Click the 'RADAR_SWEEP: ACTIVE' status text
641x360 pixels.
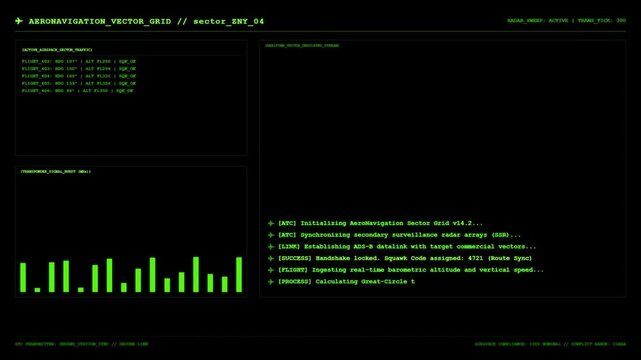pyautogui.click(x=538, y=20)
